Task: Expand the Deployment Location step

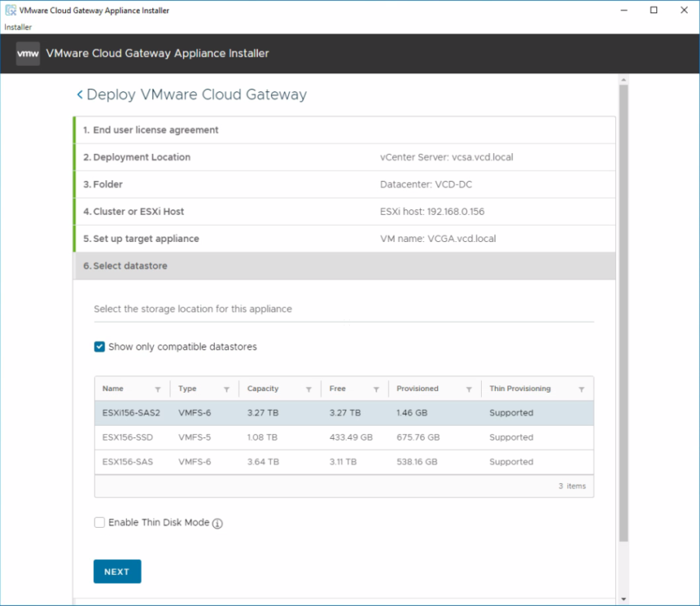Action: [x=343, y=156]
